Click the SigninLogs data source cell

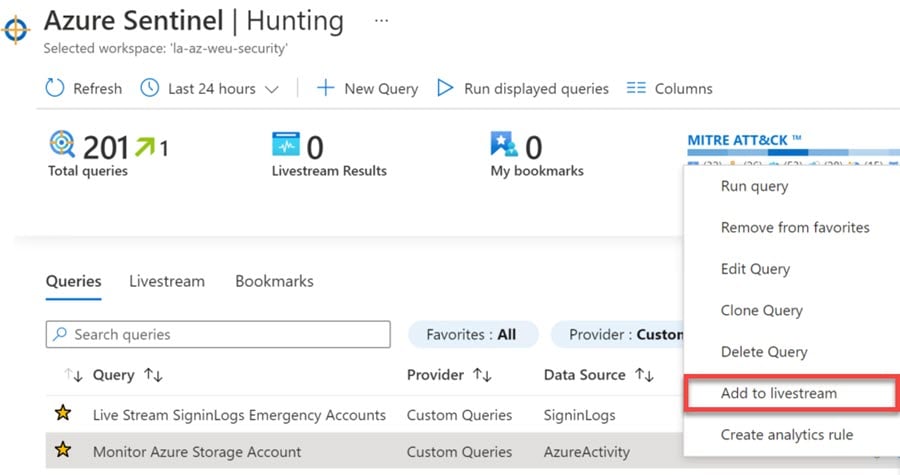click(x=579, y=415)
